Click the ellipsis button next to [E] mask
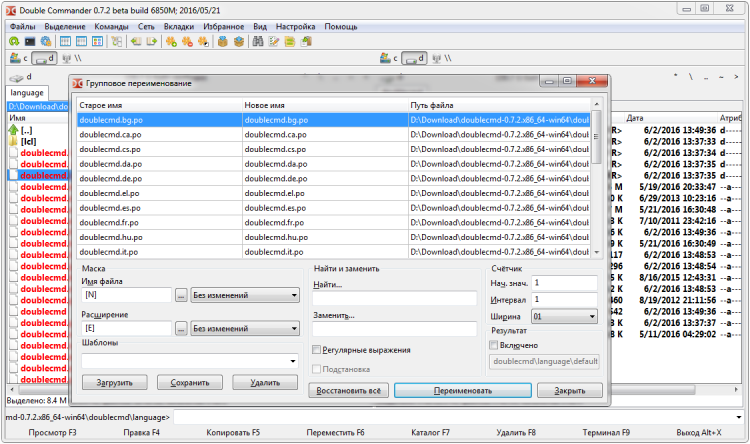This screenshot has width=750, height=444. pyautogui.click(x=181, y=329)
